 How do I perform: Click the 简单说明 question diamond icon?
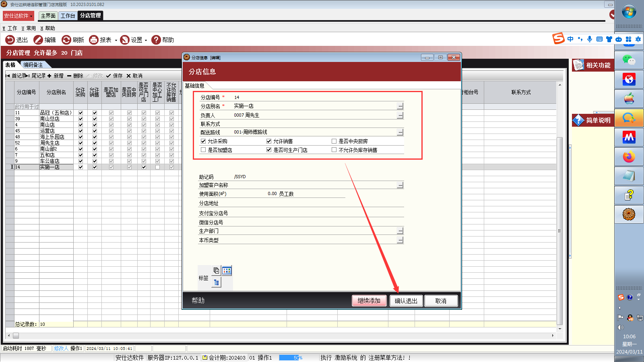point(579,120)
